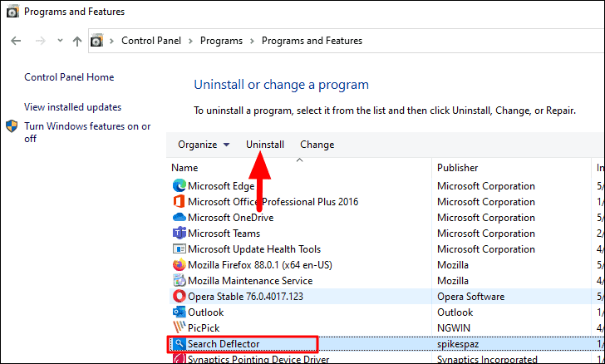Image resolution: width=605 pixels, height=364 pixels.
Task: Click the PicPick icon
Action: point(179,327)
